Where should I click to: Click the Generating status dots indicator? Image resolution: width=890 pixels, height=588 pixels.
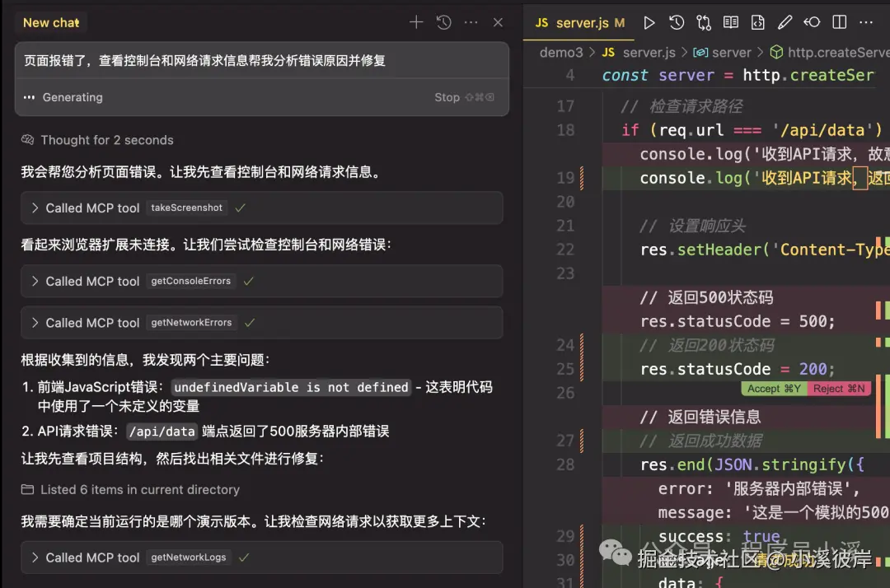[x=29, y=97]
